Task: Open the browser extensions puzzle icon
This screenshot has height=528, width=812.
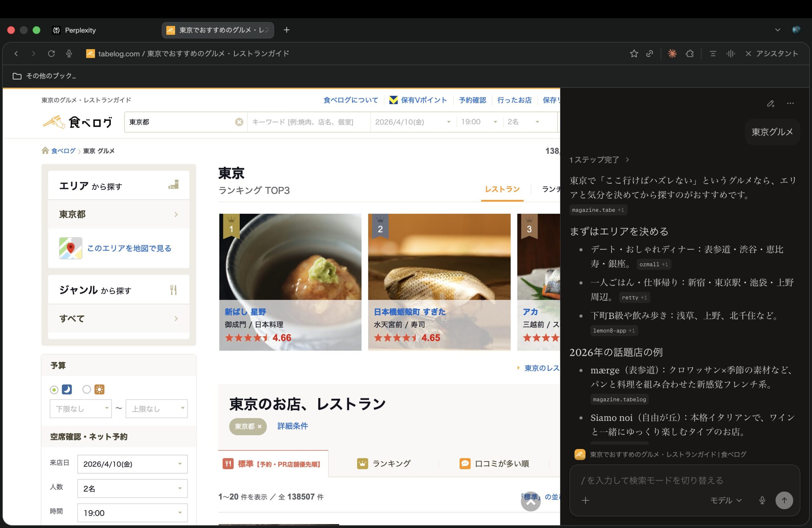Action: (x=690, y=54)
